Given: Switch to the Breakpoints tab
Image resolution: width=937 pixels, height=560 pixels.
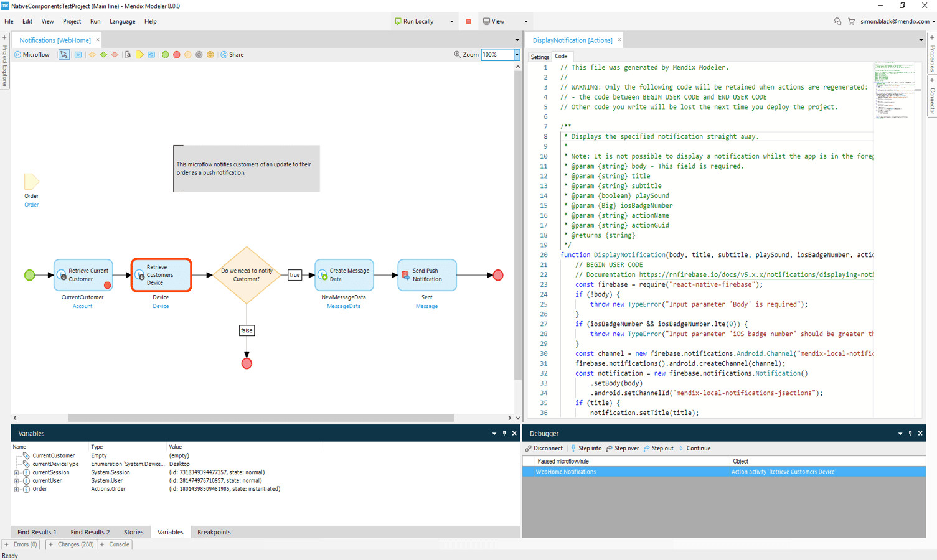Looking at the screenshot, I should pyautogui.click(x=214, y=532).
